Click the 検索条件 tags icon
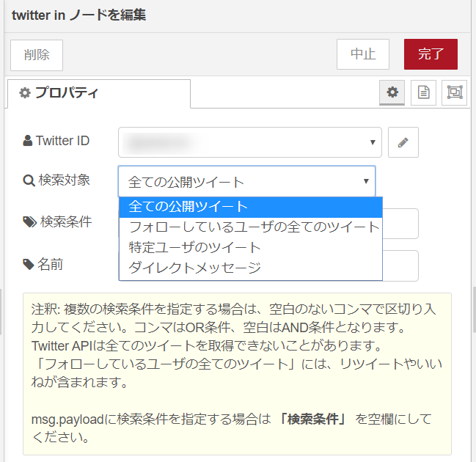Image resolution: width=476 pixels, height=462 pixels. pyautogui.click(x=30, y=222)
